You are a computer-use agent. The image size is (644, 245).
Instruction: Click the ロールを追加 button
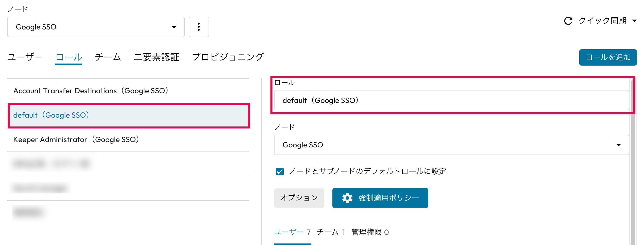click(608, 57)
